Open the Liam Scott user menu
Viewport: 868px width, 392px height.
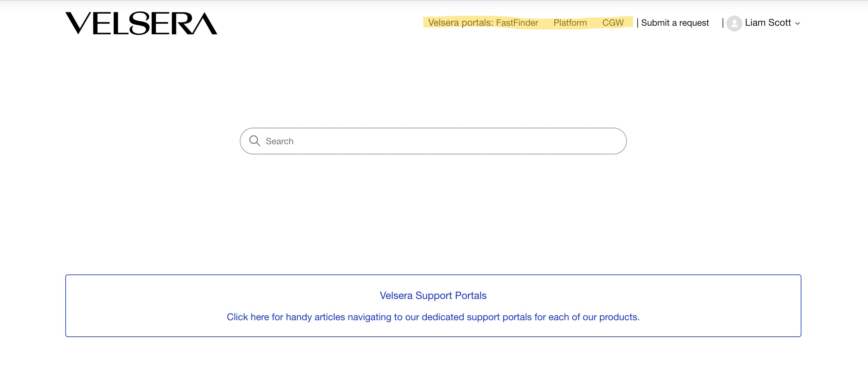[763, 23]
